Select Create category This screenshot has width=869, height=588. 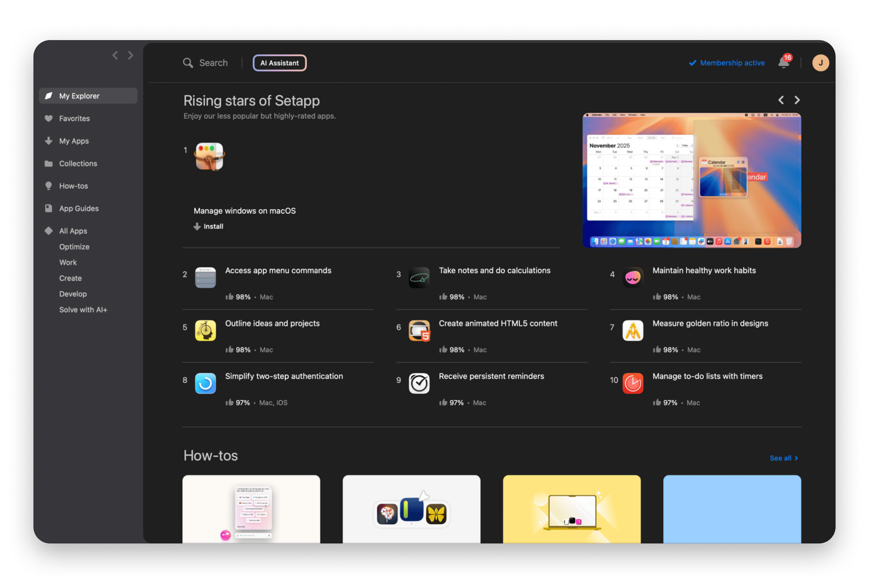point(70,278)
